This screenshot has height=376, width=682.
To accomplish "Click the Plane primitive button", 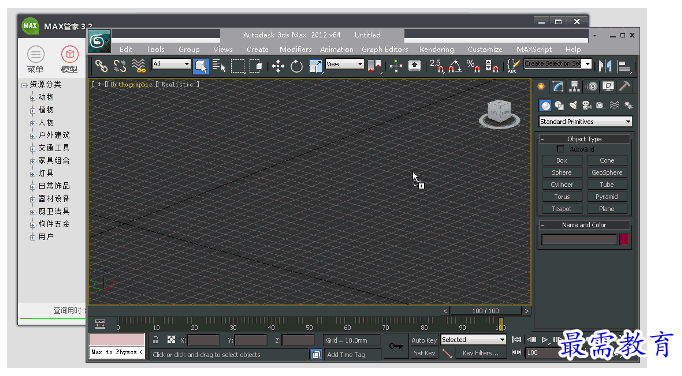I will (607, 209).
